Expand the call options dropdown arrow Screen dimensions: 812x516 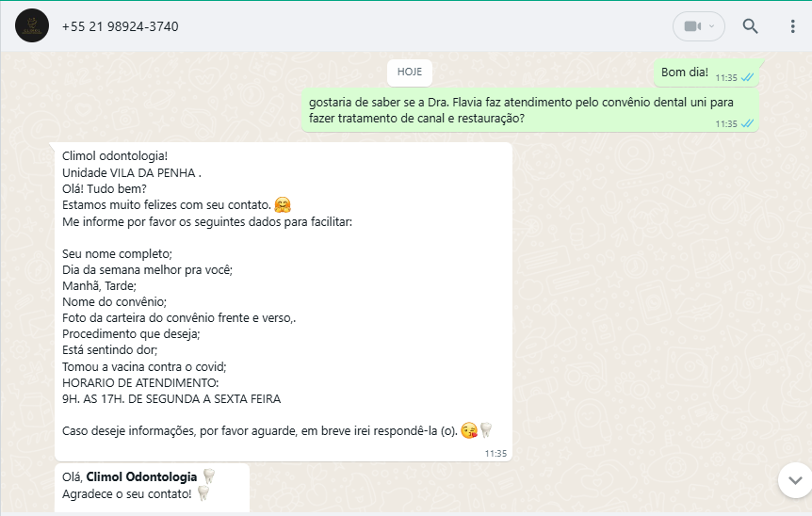711,25
